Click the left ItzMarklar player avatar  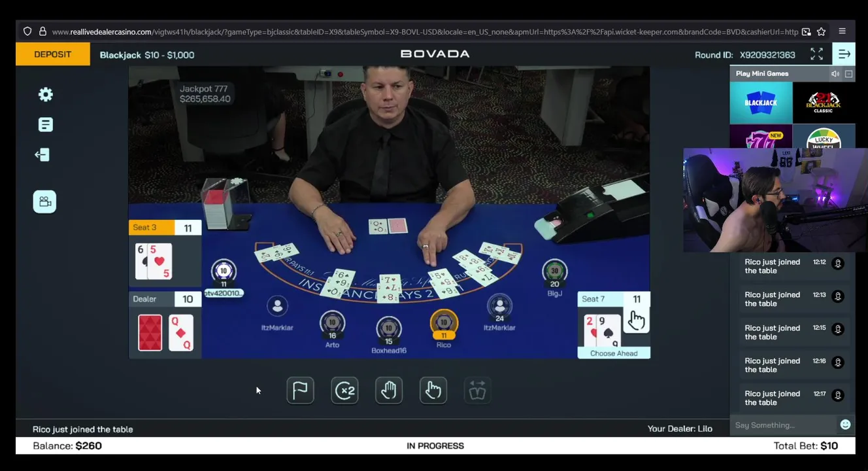[277, 305]
